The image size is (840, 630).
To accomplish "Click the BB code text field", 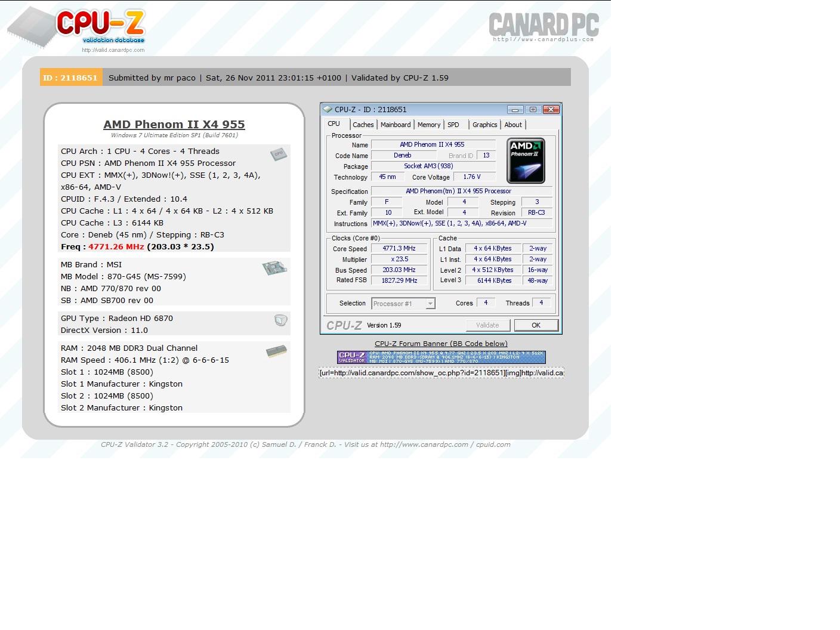I will click(x=441, y=373).
